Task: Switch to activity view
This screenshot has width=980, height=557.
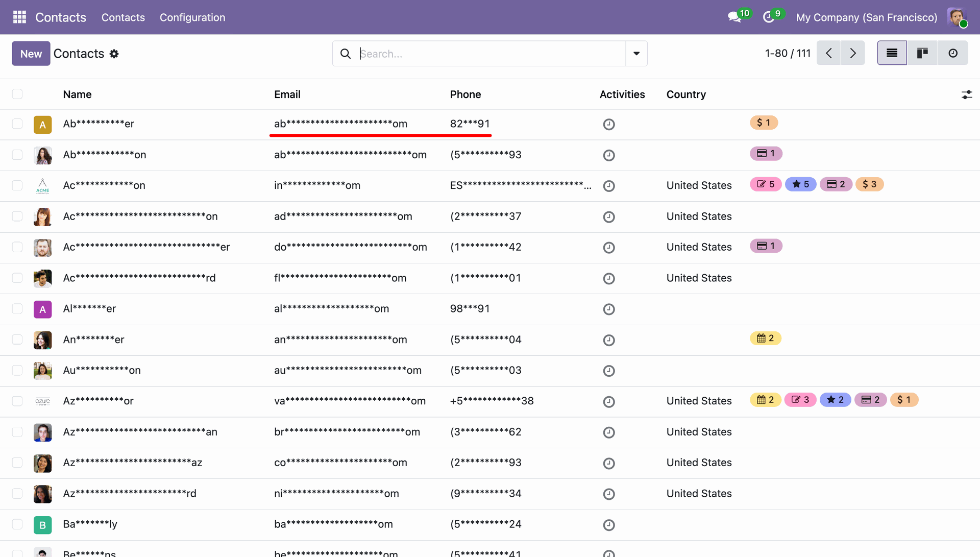Action: tap(953, 53)
